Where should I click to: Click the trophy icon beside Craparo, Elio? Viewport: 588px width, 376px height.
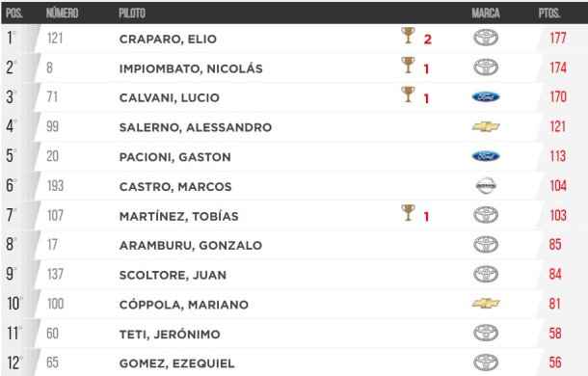pos(408,36)
